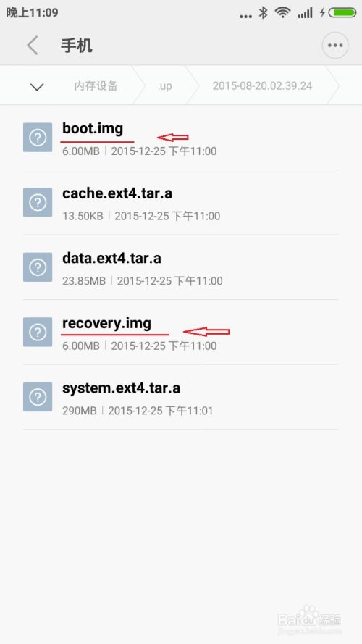This screenshot has width=362, height=644.
Task: Open system.ext4.tar.a file entry
Action: click(180, 397)
